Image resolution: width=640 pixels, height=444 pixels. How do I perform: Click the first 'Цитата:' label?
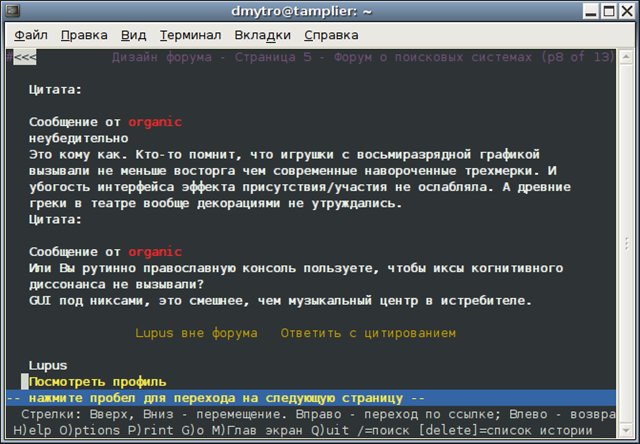coord(56,90)
